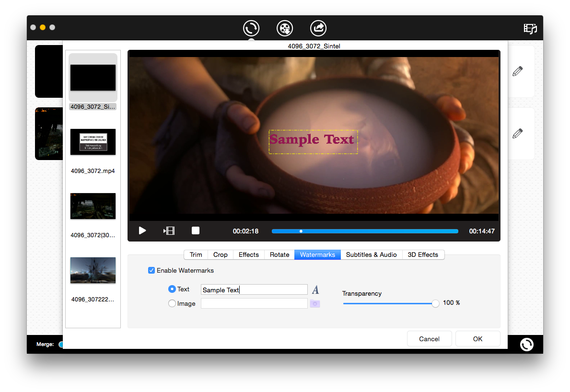Open the film reel Download tab icon

tap(285, 28)
